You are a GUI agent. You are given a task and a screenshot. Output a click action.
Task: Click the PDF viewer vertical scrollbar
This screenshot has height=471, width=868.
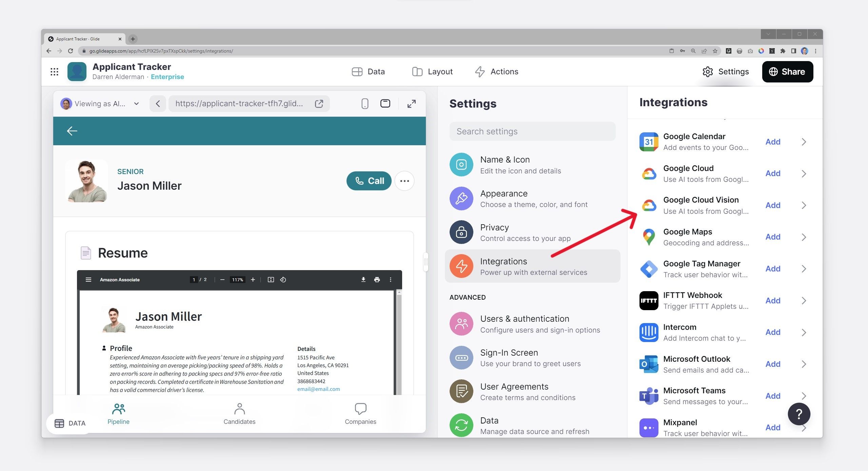399,339
